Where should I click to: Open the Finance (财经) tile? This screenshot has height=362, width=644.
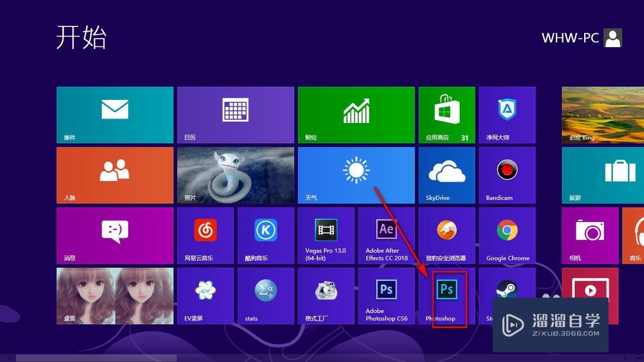pos(356,115)
